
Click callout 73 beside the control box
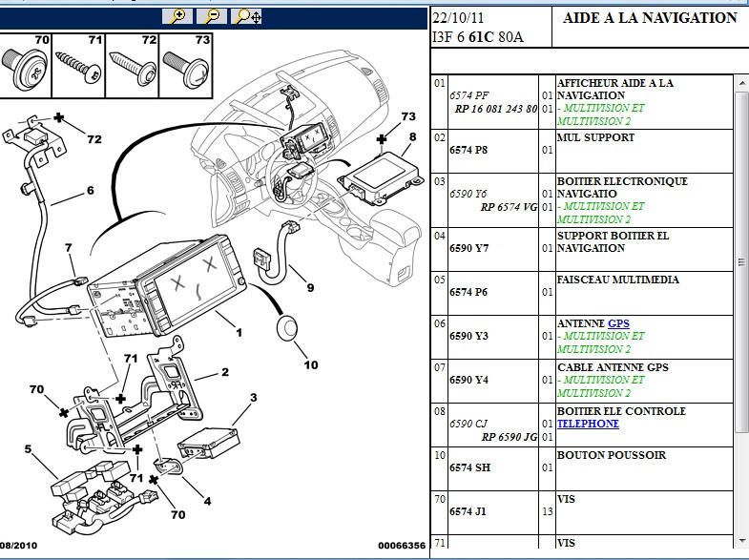(x=408, y=116)
